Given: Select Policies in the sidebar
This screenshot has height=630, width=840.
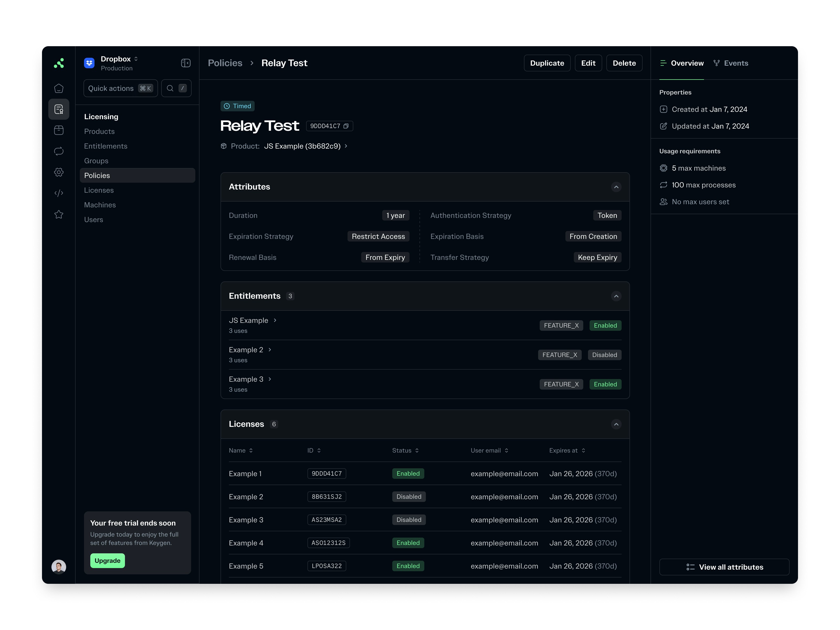Looking at the screenshot, I should pos(138,175).
